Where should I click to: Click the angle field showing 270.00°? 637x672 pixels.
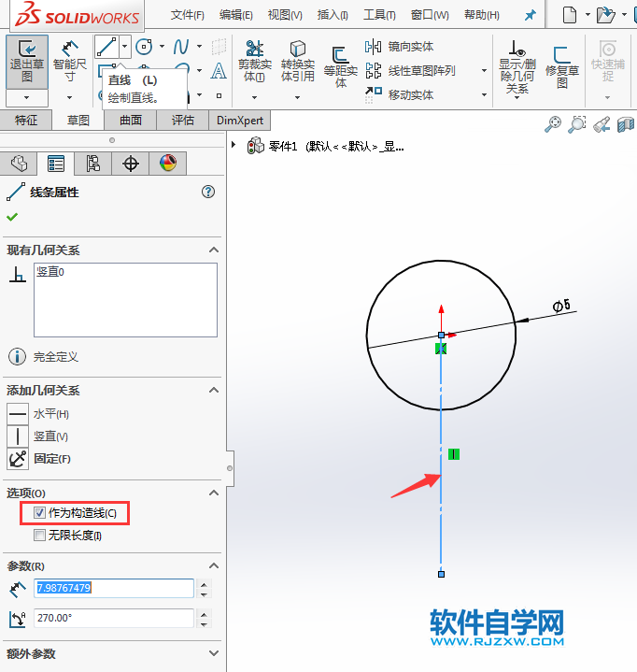[114, 618]
